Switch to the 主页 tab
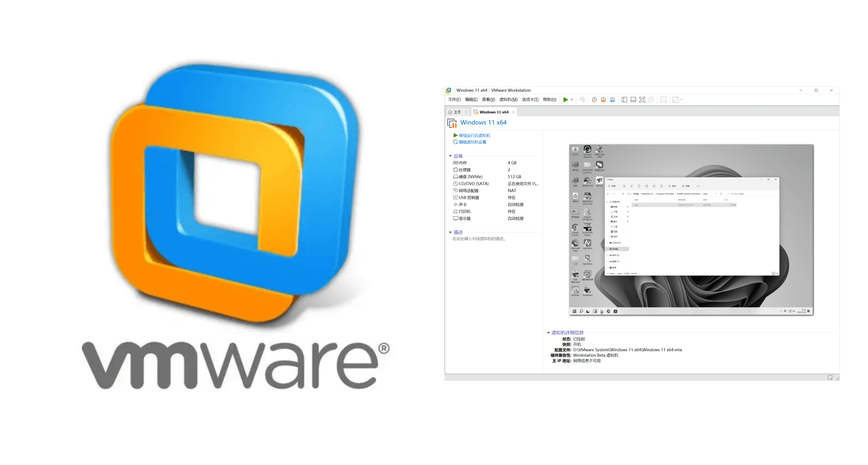The image size is (868, 465). [x=457, y=112]
